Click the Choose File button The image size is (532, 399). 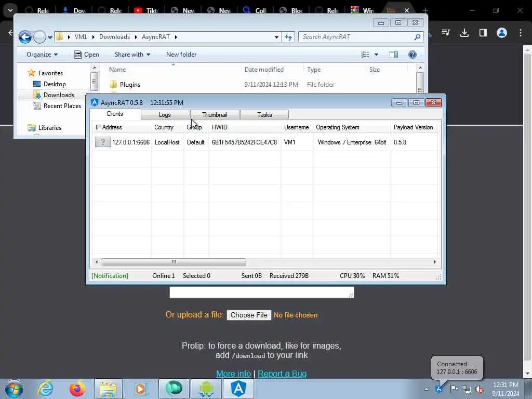tap(249, 315)
